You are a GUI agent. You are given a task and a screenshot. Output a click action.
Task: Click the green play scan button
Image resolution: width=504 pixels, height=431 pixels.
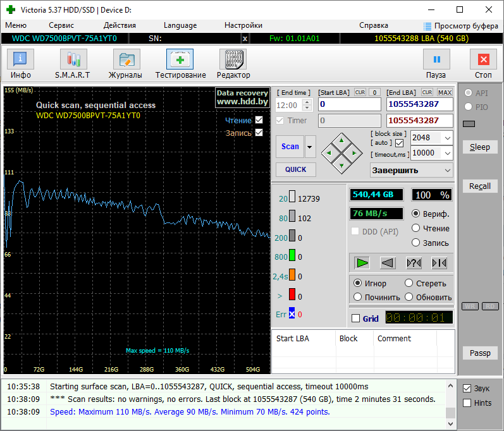(x=362, y=263)
